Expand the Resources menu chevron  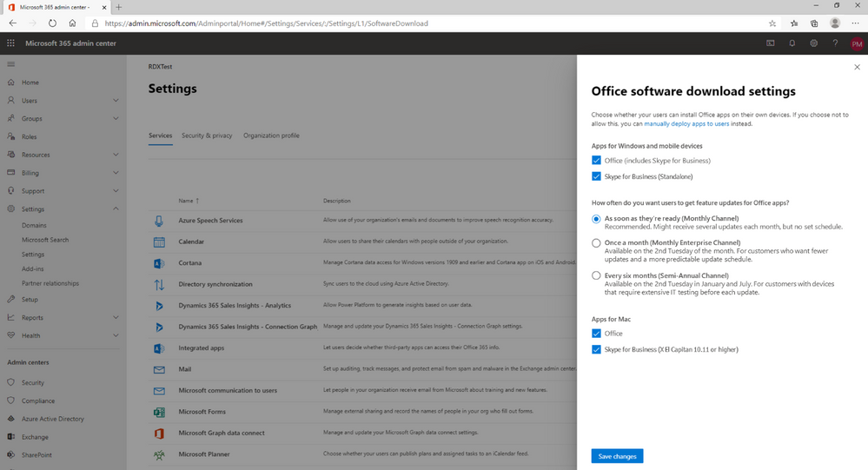coord(116,155)
